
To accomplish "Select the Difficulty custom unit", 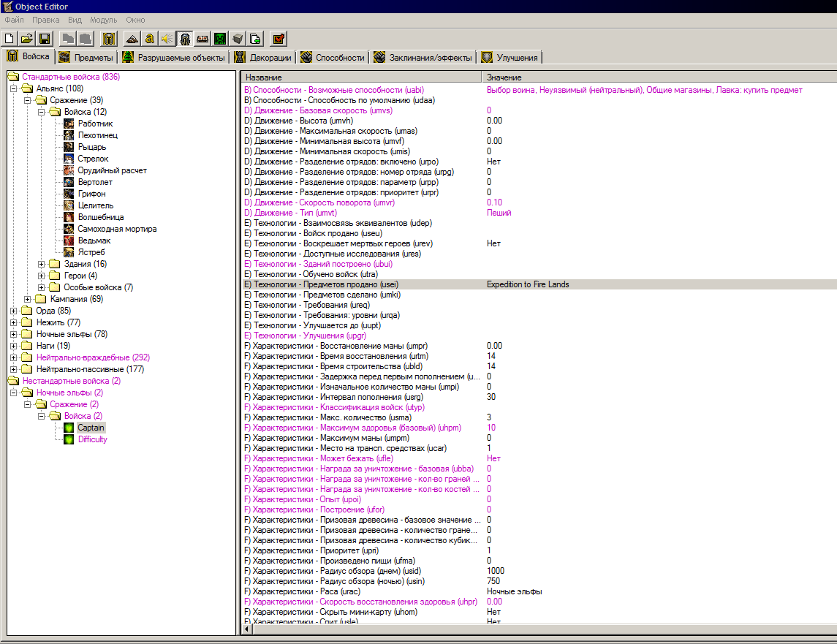I will tap(92, 439).
